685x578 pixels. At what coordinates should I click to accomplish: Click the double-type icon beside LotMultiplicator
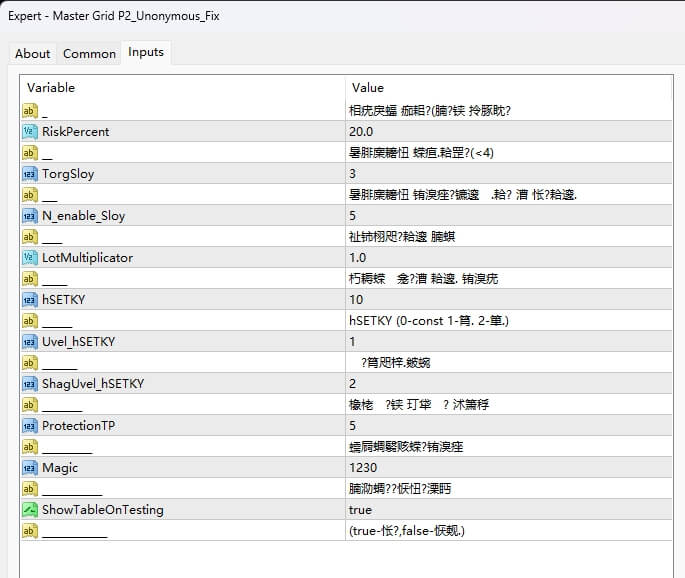tap(30, 257)
